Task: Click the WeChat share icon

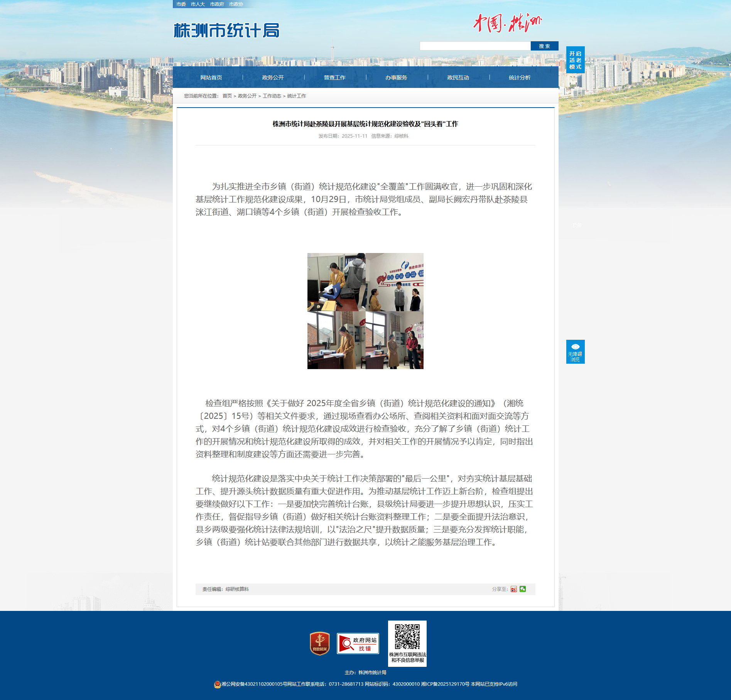Action: click(x=523, y=589)
